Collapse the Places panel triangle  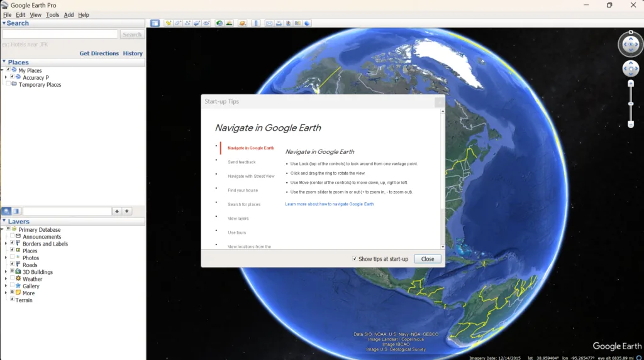pyautogui.click(x=4, y=62)
